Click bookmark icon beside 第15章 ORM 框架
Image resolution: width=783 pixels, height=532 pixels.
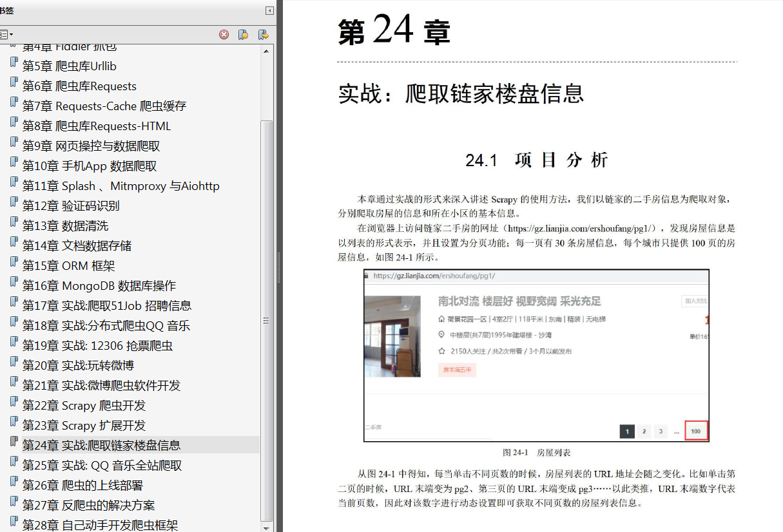point(14,263)
